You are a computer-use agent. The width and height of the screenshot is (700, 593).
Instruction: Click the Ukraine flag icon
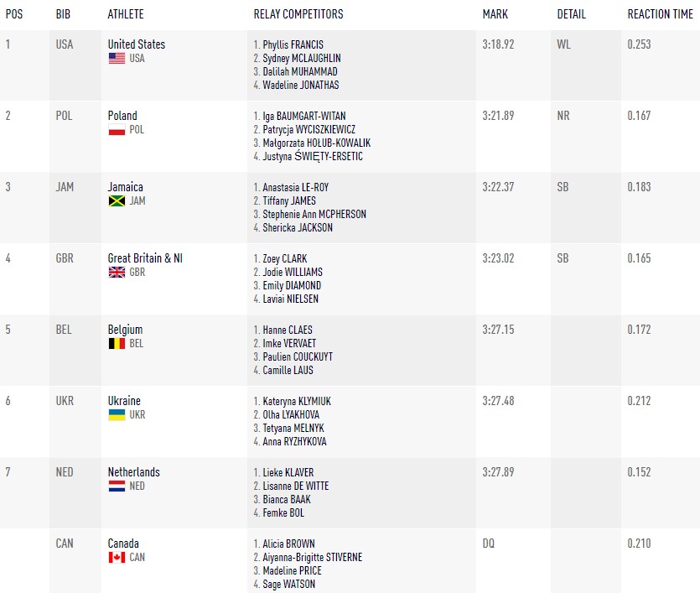[x=117, y=415]
